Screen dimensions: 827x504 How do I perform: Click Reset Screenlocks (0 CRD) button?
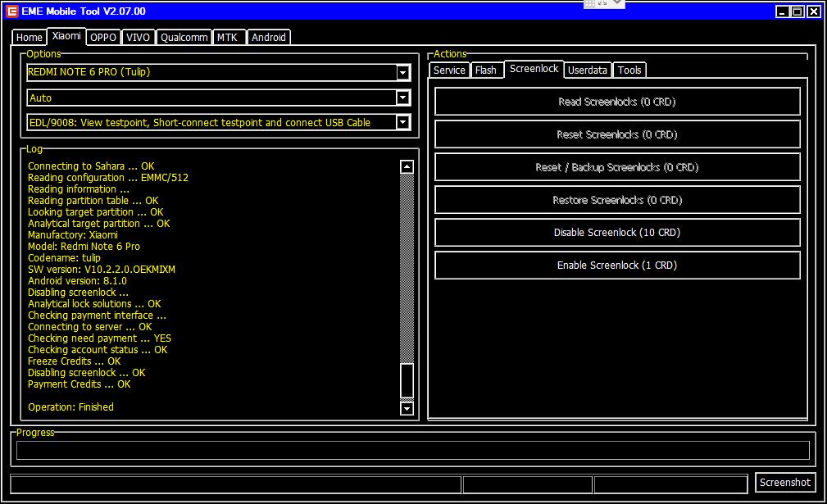click(x=617, y=134)
